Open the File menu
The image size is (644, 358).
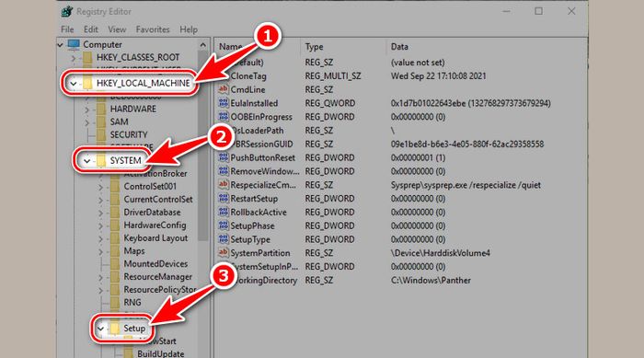tap(67, 29)
